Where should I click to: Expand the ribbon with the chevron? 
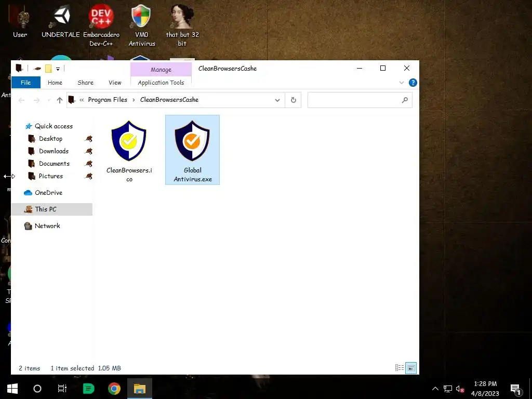[402, 83]
